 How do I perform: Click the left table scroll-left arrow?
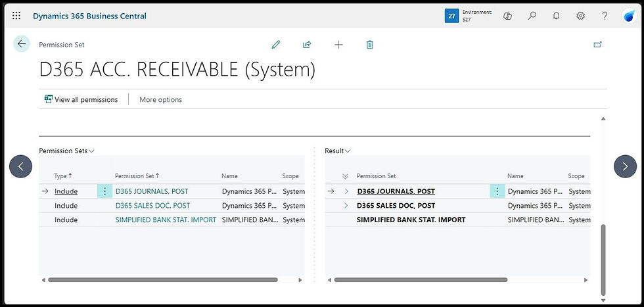click(x=43, y=280)
